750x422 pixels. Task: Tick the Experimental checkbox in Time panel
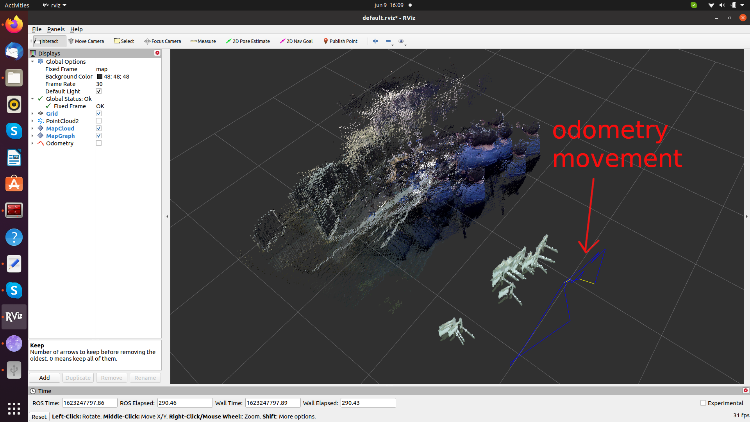click(703, 403)
